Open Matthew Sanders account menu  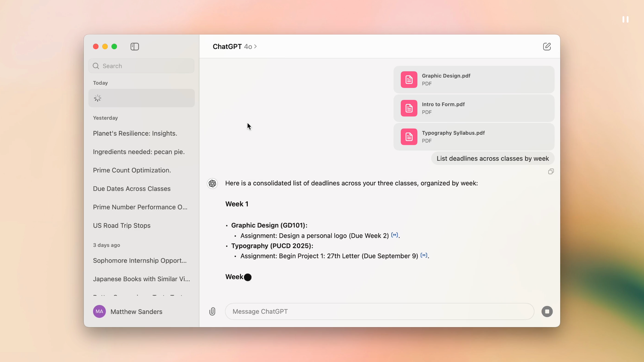coord(128,312)
